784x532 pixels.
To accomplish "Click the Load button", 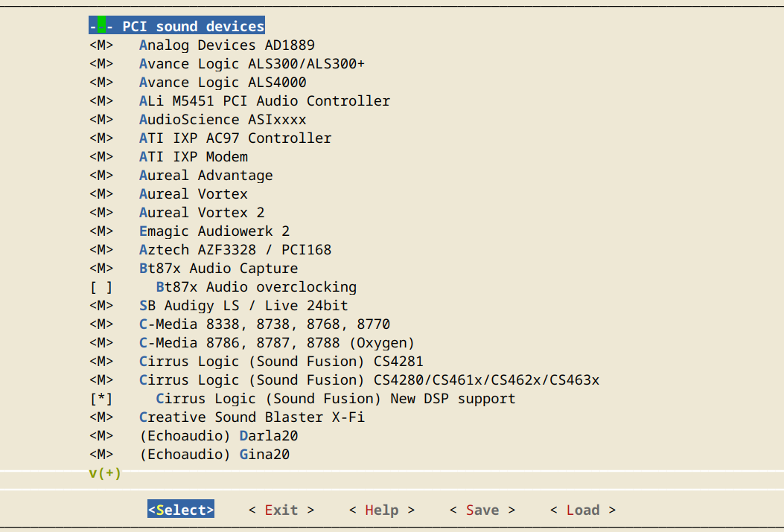I will pos(582,510).
